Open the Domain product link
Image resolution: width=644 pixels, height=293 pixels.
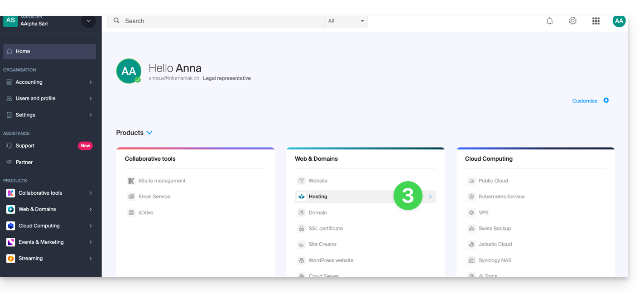click(317, 212)
